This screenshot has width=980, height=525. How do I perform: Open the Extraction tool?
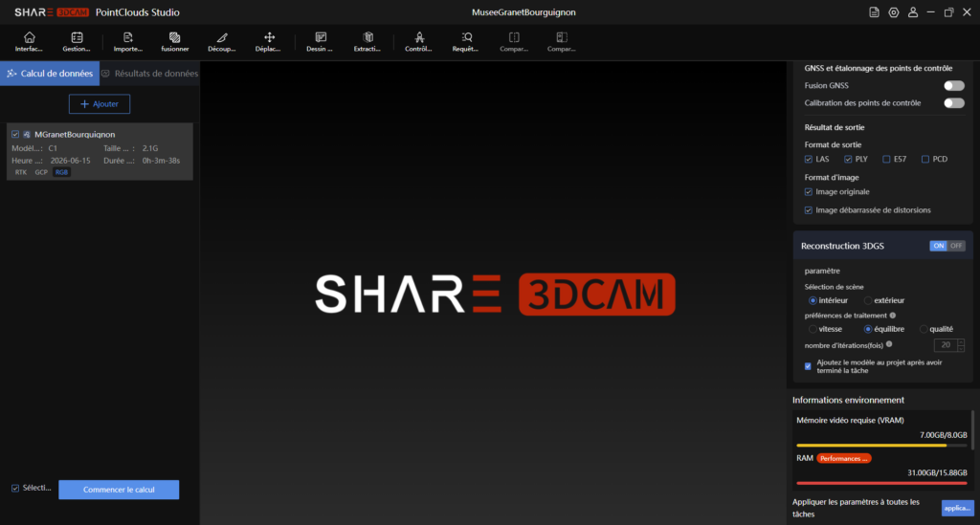(x=367, y=42)
